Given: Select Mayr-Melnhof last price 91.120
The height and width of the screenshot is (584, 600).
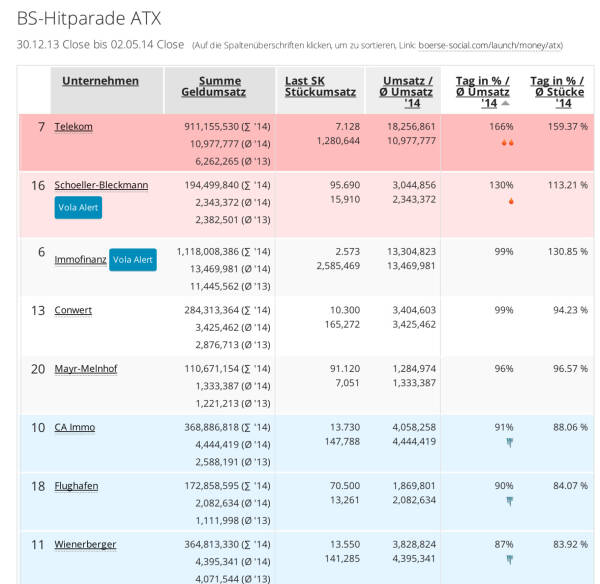Looking at the screenshot, I should (345, 369).
